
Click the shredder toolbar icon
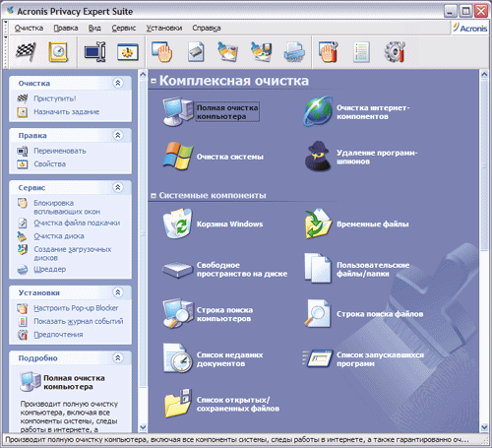(294, 52)
